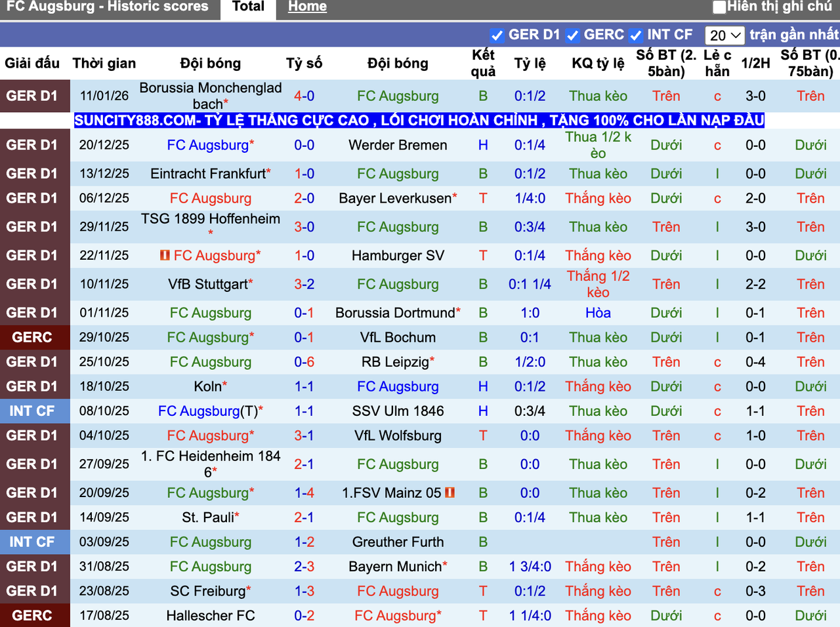
Task: Open Hallescher FC team link
Action: [211, 616]
